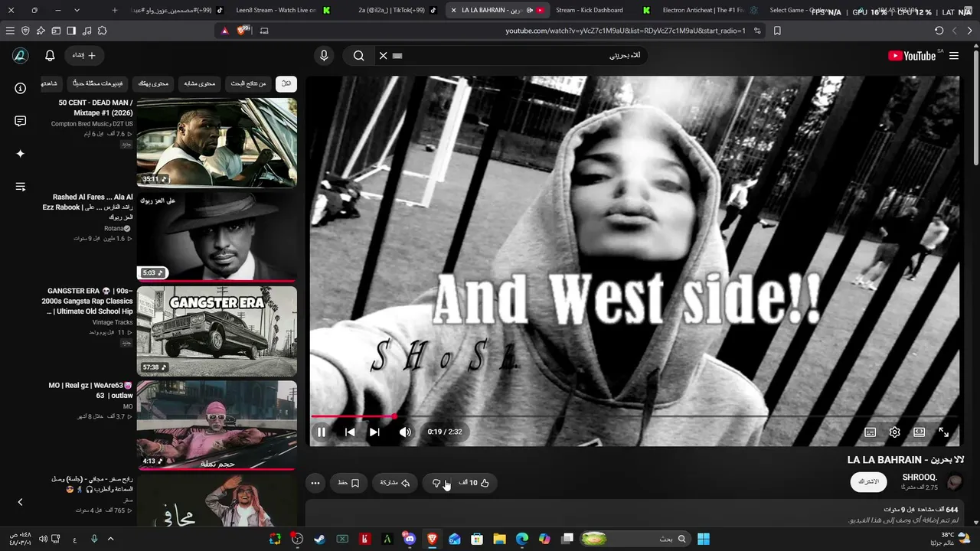Image resolution: width=980 pixels, height=551 pixels.
Task: Open MO Real gz video title
Action: (x=90, y=390)
